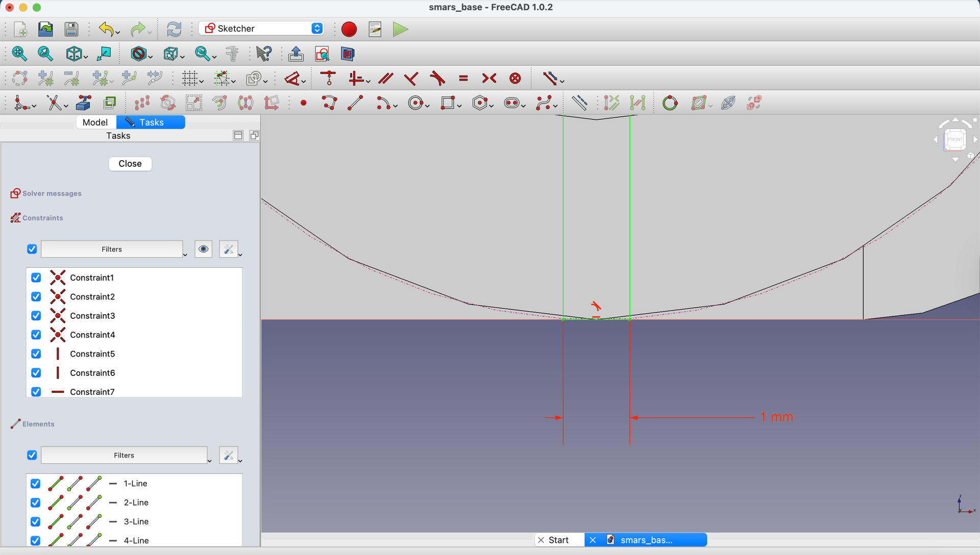Click the 1 mm dimension label
The width and height of the screenshot is (980, 555).
tap(776, 417)
